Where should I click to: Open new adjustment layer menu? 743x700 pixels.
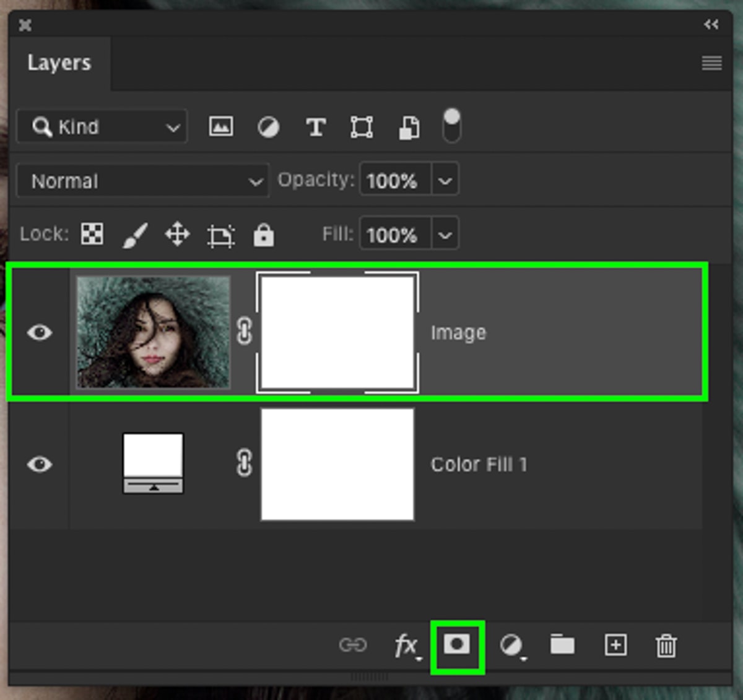(x=511, y=646)
